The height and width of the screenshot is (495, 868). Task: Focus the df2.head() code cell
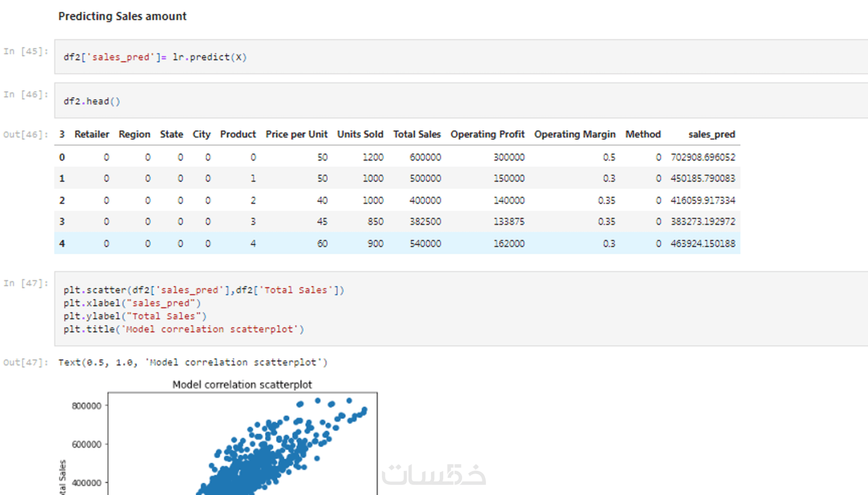(461, 101)
